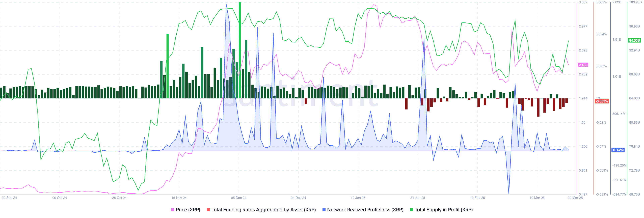Click the 88.88B supply axis value
This screenshot has height=218, width=644.
634,74
